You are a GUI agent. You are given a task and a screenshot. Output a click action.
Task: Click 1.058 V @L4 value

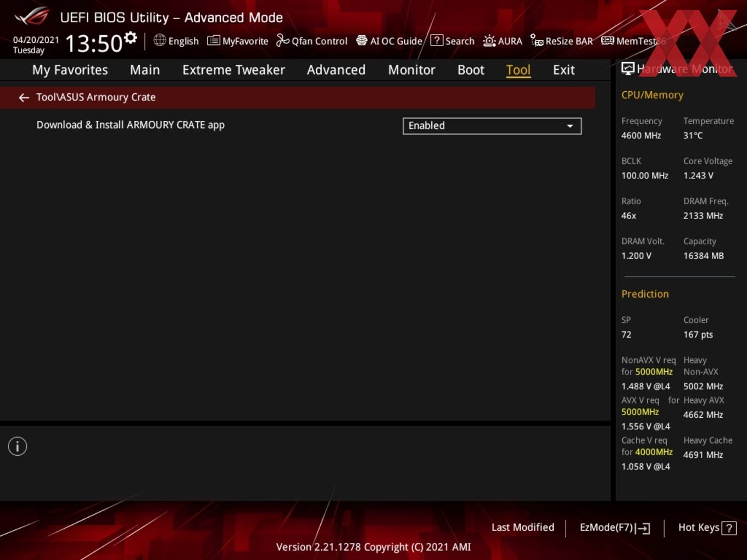pos(645,467)
